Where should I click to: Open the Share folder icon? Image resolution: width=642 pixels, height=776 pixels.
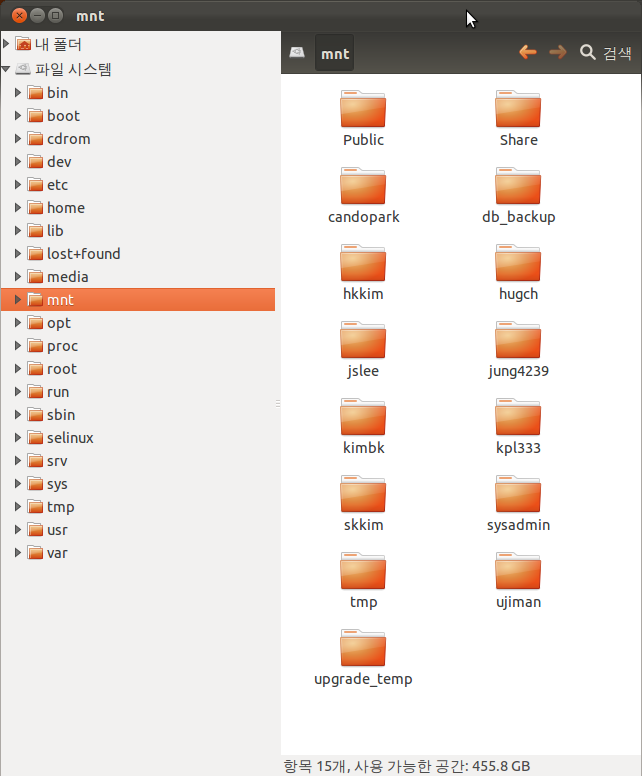pos(518,109)
